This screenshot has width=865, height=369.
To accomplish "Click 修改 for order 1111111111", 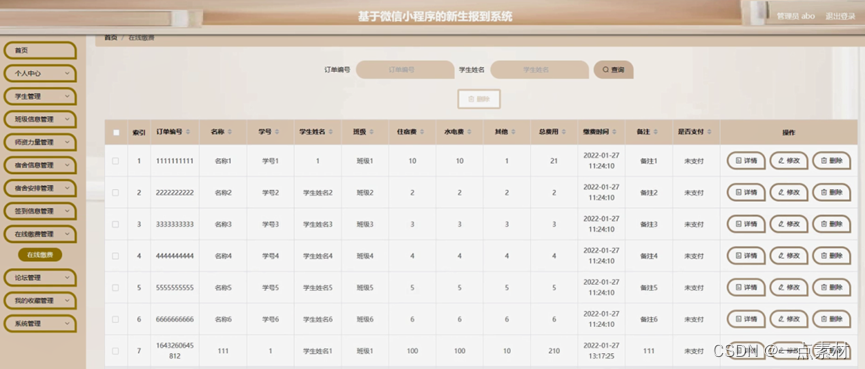I will pos(789,161).
